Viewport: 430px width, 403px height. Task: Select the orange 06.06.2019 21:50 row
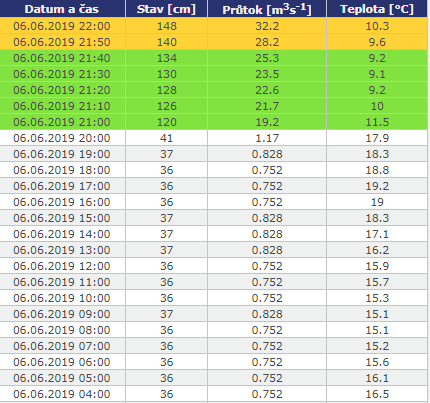point(213,42)
